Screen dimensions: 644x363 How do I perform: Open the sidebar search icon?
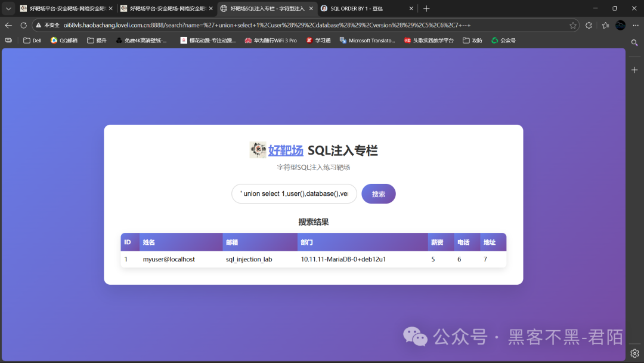[x=634, y=42]
